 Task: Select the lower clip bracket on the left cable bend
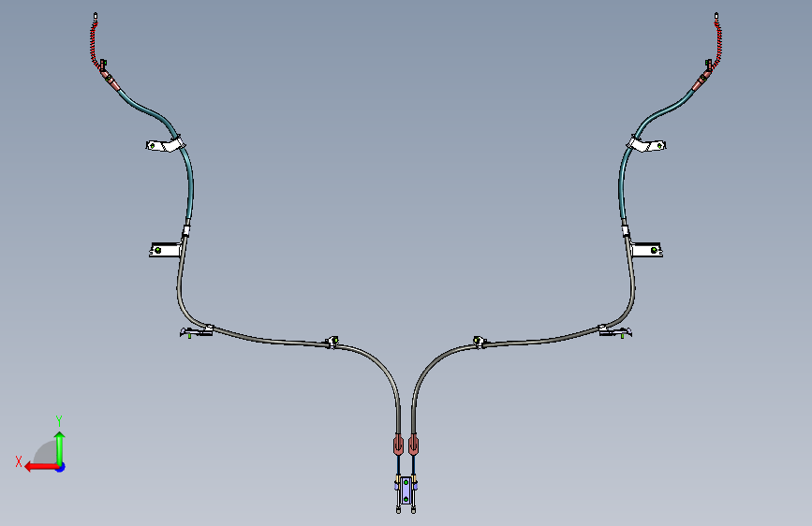coord(198,330)
